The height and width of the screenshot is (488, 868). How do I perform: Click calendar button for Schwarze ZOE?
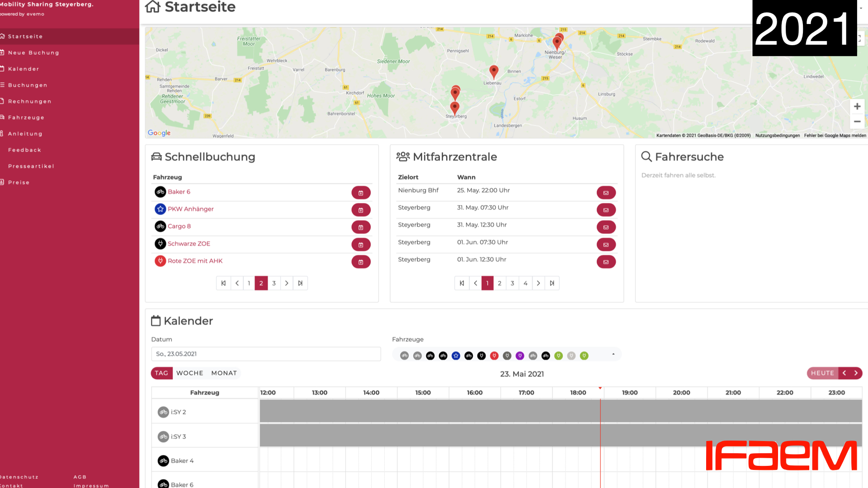click(x=361, y=245)
